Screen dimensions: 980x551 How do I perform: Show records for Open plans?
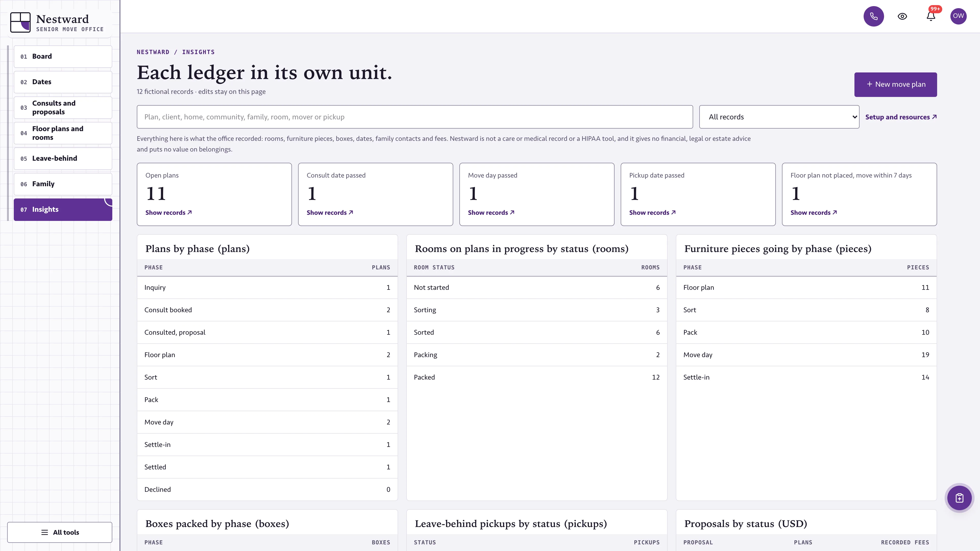pos(168,212)
